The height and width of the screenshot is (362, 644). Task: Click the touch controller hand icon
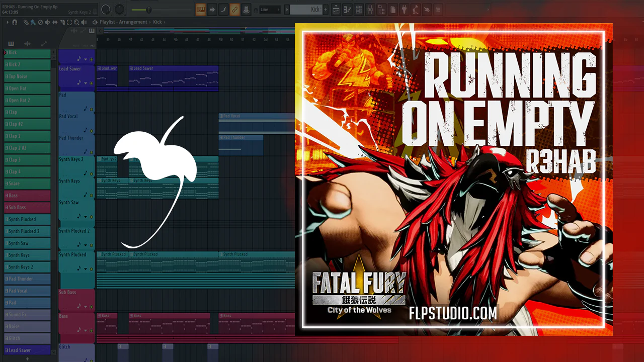(427, 9)
